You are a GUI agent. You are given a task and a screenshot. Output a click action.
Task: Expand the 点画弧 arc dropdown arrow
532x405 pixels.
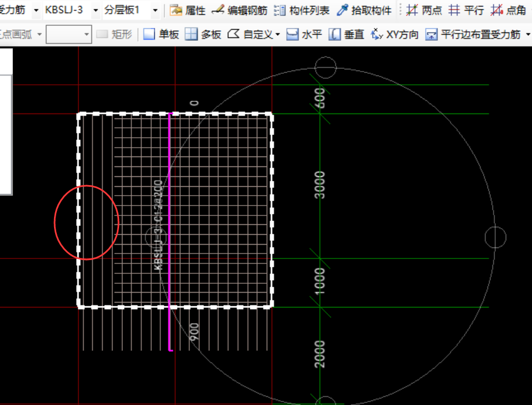pos(39,34)
